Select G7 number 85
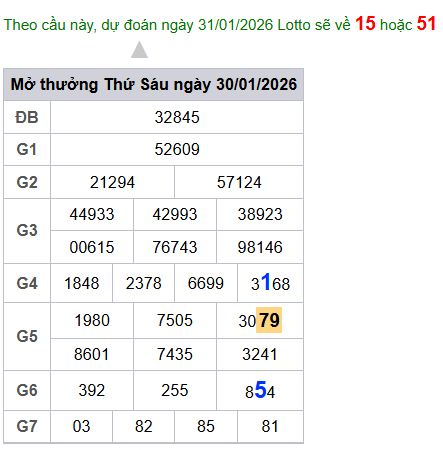The width and height of the screenshot is (443, 450). pos(206,427)
